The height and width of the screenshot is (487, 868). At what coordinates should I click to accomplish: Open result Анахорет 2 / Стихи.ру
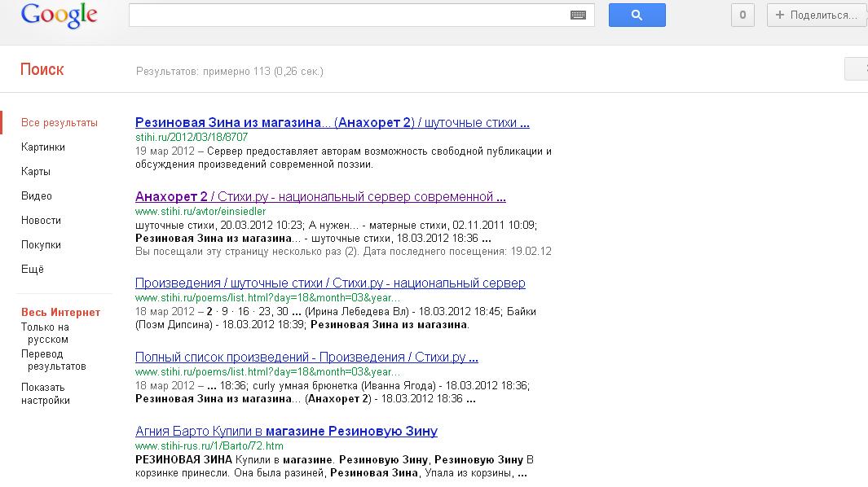tap(320, 196)
